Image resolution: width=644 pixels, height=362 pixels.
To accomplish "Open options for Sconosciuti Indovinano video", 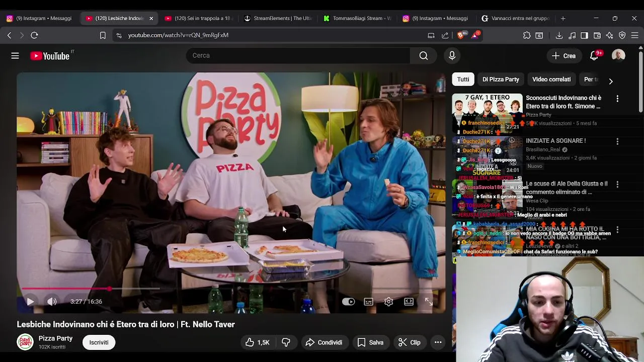I will click(617, 99).
